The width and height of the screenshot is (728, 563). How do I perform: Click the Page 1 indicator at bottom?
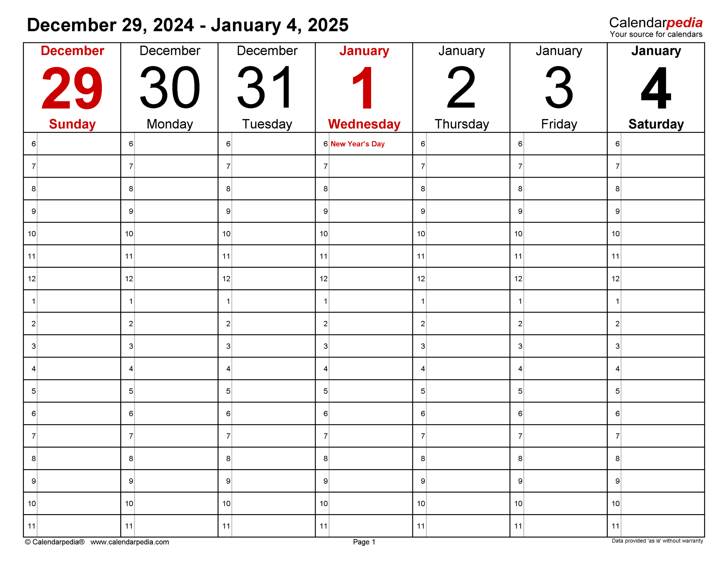[x=364, y=544]
